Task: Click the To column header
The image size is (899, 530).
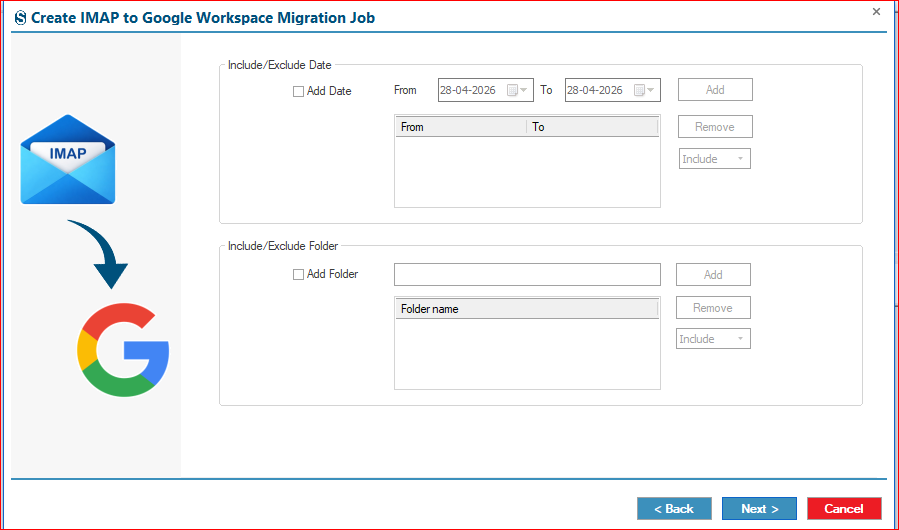Action: coord(592,127)
